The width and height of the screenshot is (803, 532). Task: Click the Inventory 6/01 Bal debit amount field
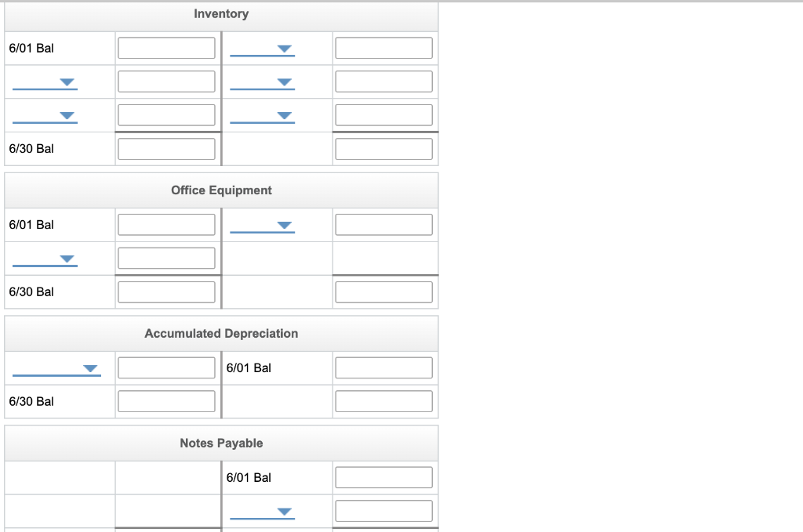click(x=166, y=47)
